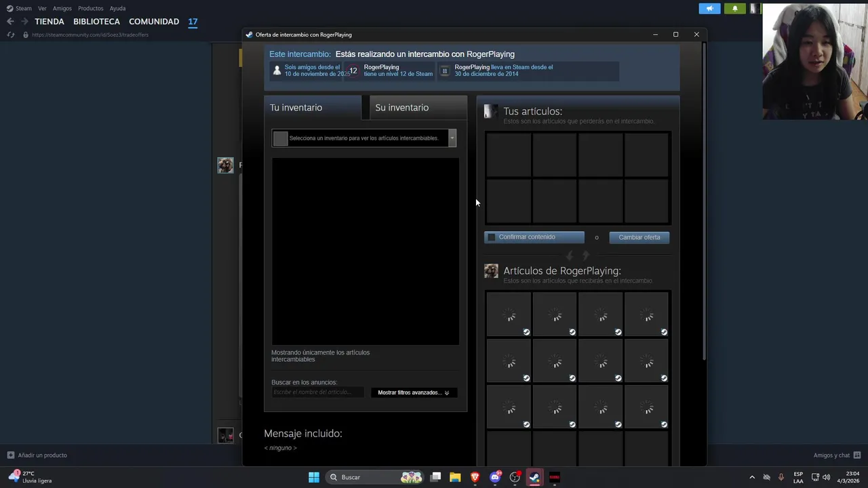Click the Steam icon in trade title bar

[250, 35]
